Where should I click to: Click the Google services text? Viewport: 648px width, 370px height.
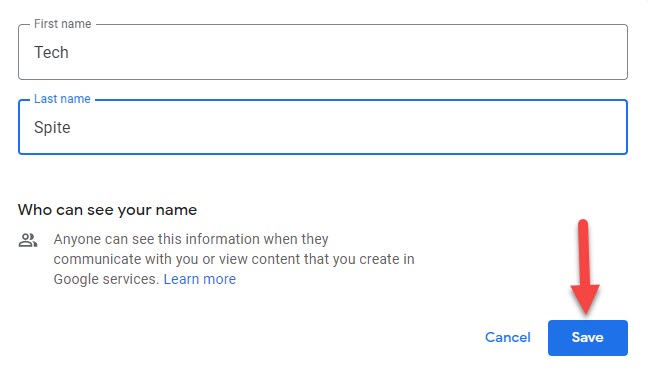[106, 279]
